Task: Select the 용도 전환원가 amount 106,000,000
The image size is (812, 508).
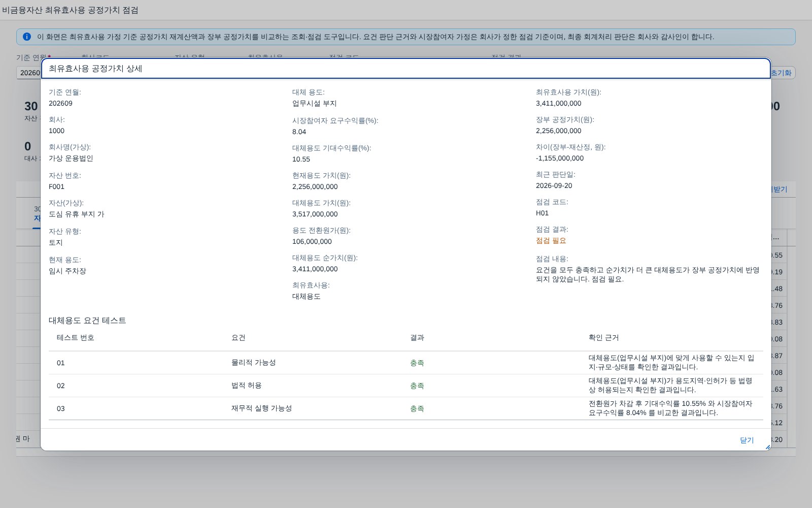Action: [312, 241]
